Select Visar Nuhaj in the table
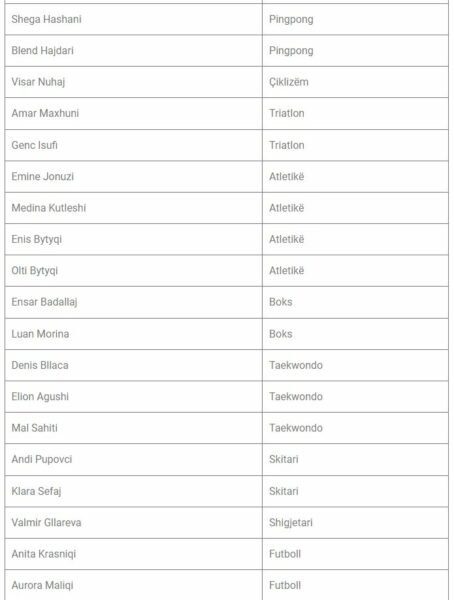 pos(134,82)
